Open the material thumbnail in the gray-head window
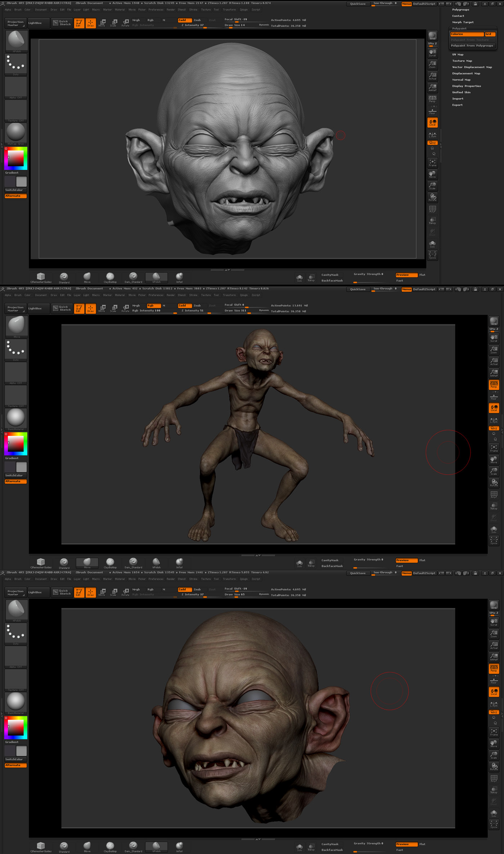This screenshot has height=854, width=504. [16, 133]
